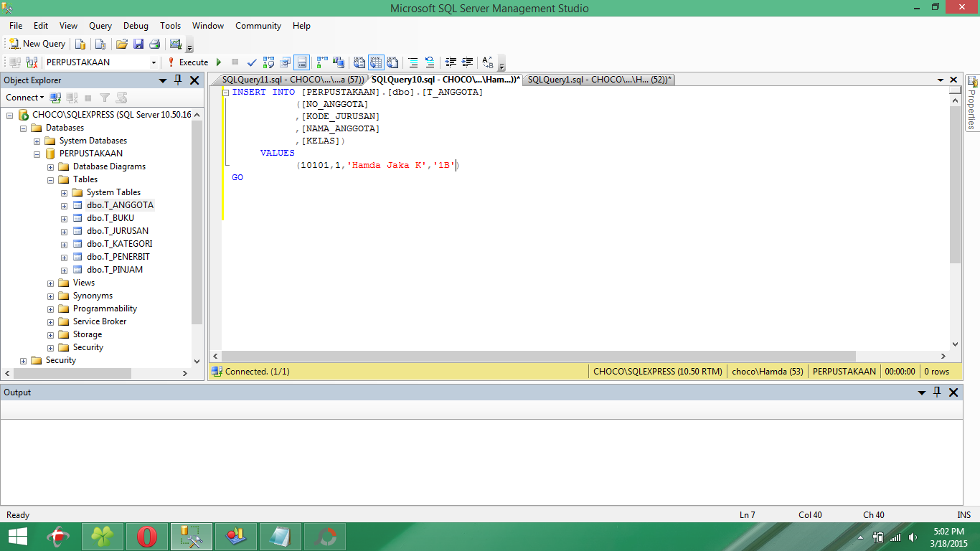Viewport: 980px width, 551px height.
Task: Open the Debug menu
Action: point(136,26)
